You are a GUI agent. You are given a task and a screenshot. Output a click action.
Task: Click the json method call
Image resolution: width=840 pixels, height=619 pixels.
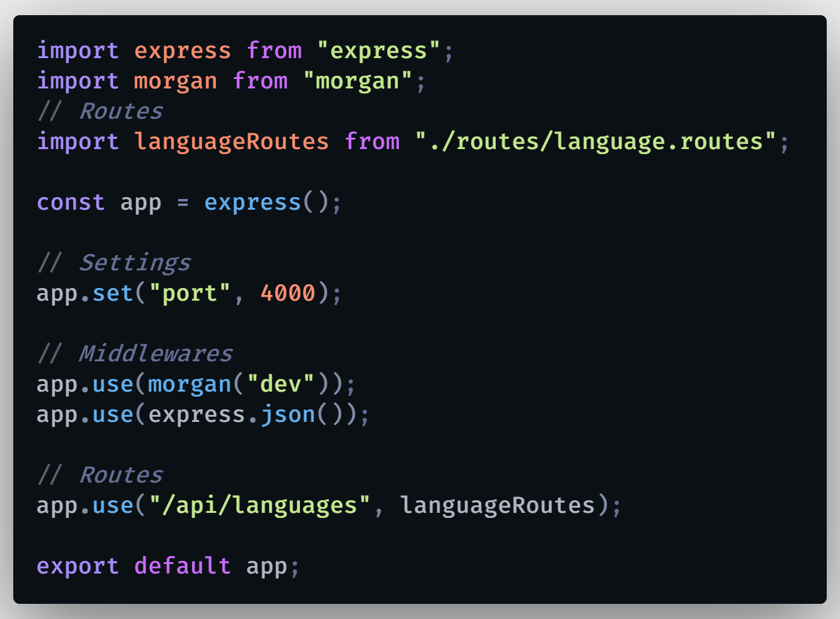tap(287, 414)
